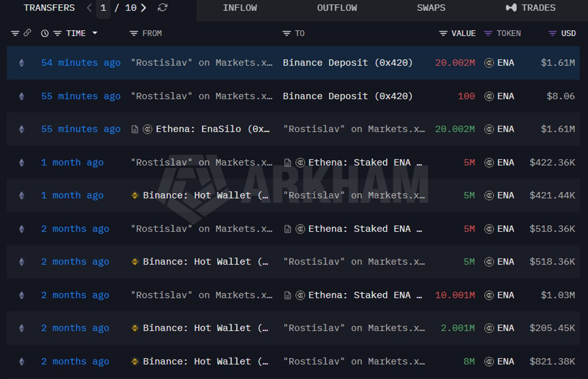
Task: Click the chain-link icon in the table header
Action: [27, 33]
